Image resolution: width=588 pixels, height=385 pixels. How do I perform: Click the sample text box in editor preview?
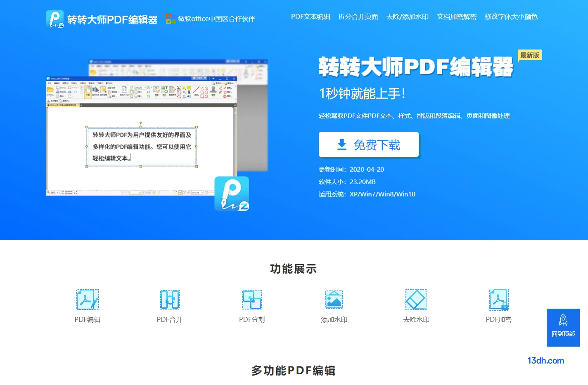click(142, 146)
